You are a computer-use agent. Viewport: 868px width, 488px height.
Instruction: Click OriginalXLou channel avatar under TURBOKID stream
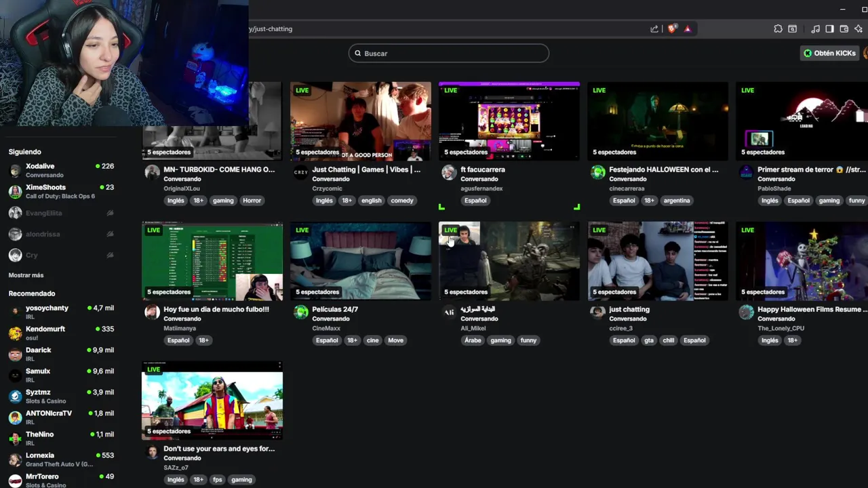click(152, 172)
